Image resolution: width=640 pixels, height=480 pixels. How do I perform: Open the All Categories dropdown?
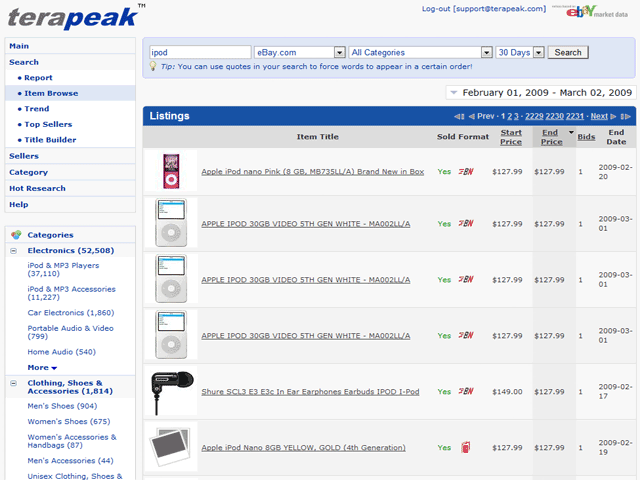coord(487,52)
